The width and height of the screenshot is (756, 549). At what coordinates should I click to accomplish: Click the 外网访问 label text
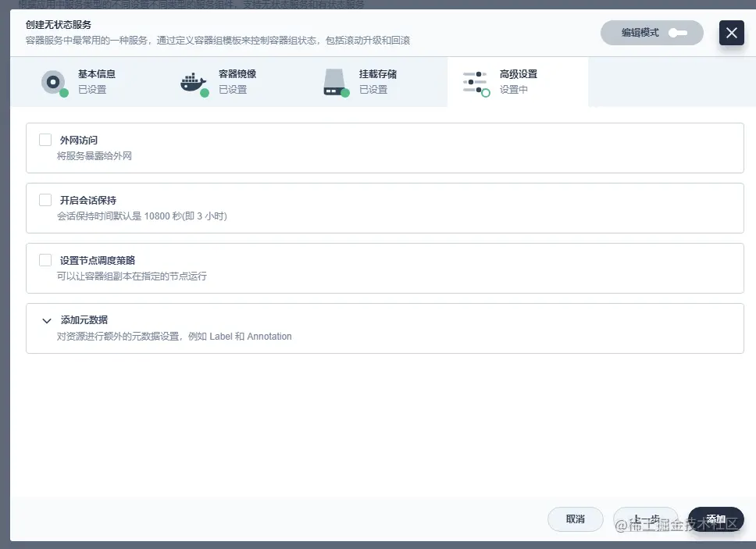(79, 141)
